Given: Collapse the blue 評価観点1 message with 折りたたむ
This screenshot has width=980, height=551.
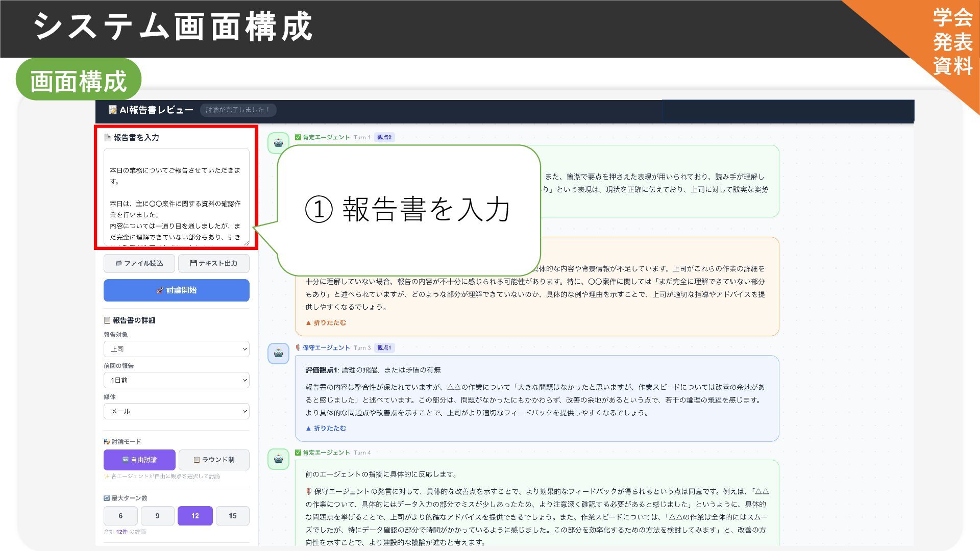Looking at the screenshot, I should point(326,429).
